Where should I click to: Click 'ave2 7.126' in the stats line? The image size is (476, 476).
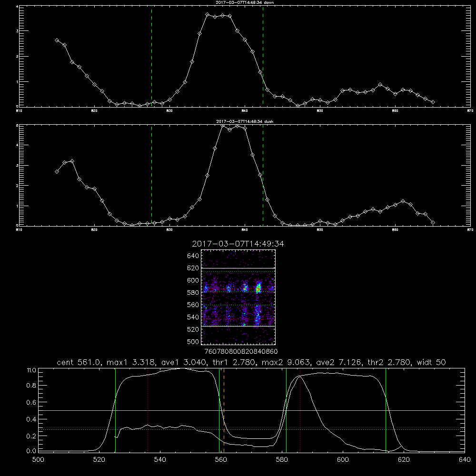338,362
